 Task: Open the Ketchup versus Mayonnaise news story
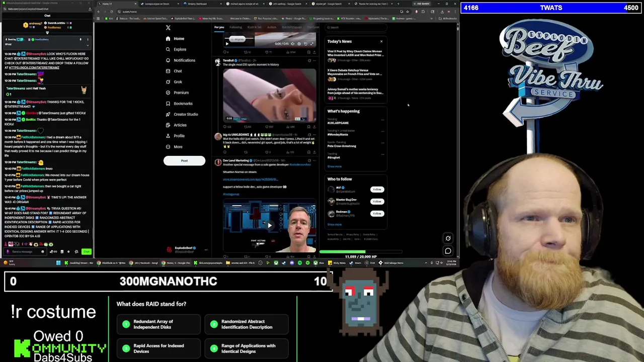pyautogui.click(x=355, y=74)
